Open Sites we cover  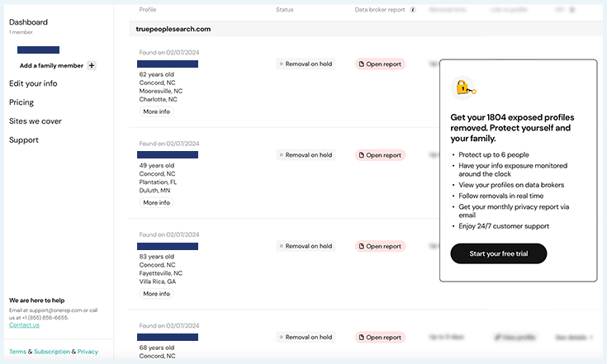click(36, 121)
